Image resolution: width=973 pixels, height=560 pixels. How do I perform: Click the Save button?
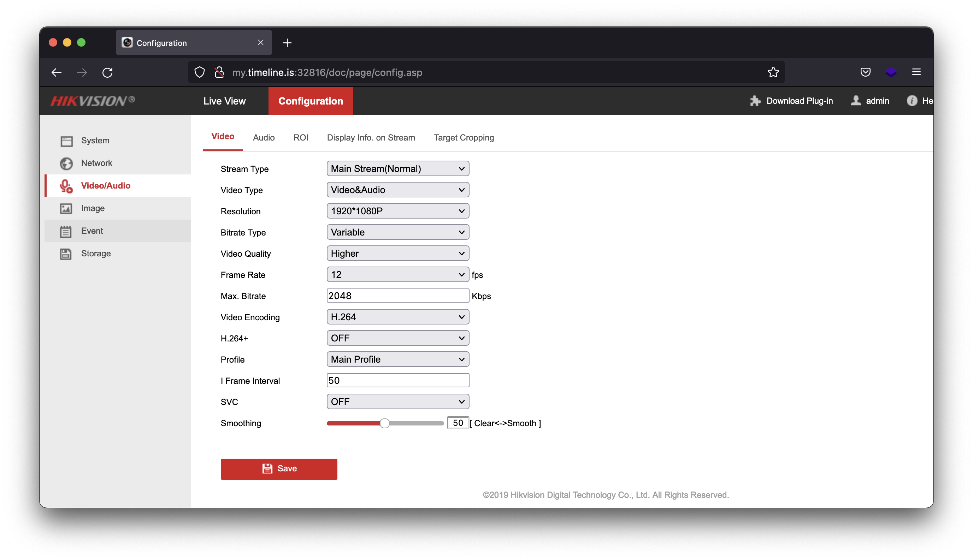pos(278,469)
